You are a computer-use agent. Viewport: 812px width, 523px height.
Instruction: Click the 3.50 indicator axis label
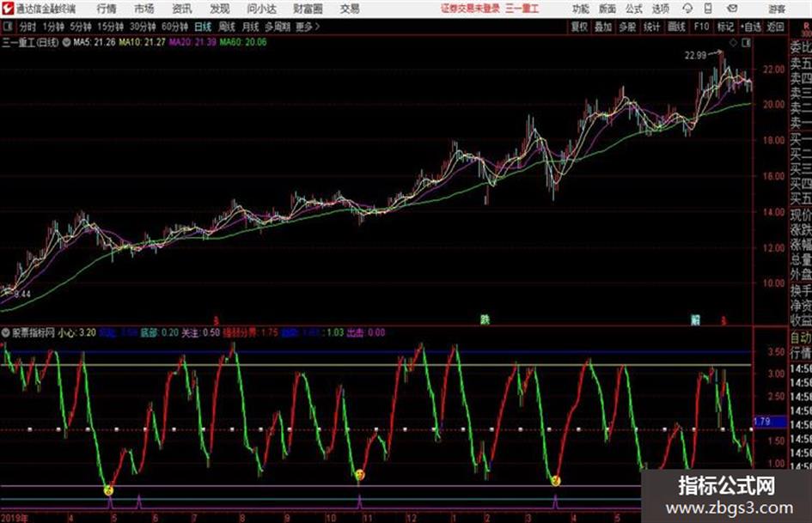click(776, 351)
